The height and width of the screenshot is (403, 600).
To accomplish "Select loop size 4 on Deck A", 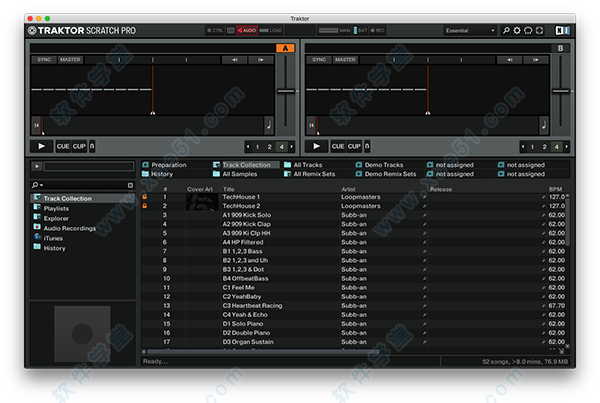I will (282, 147).
